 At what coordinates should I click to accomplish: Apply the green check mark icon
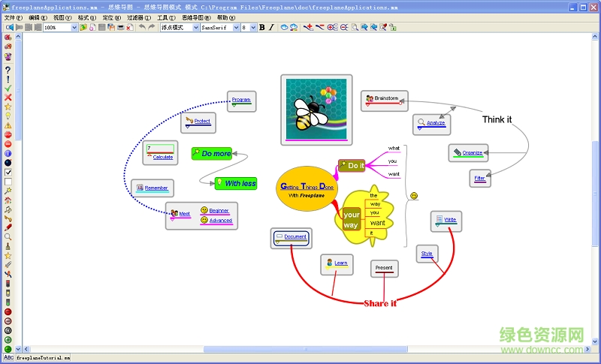[x=8, y=88]
